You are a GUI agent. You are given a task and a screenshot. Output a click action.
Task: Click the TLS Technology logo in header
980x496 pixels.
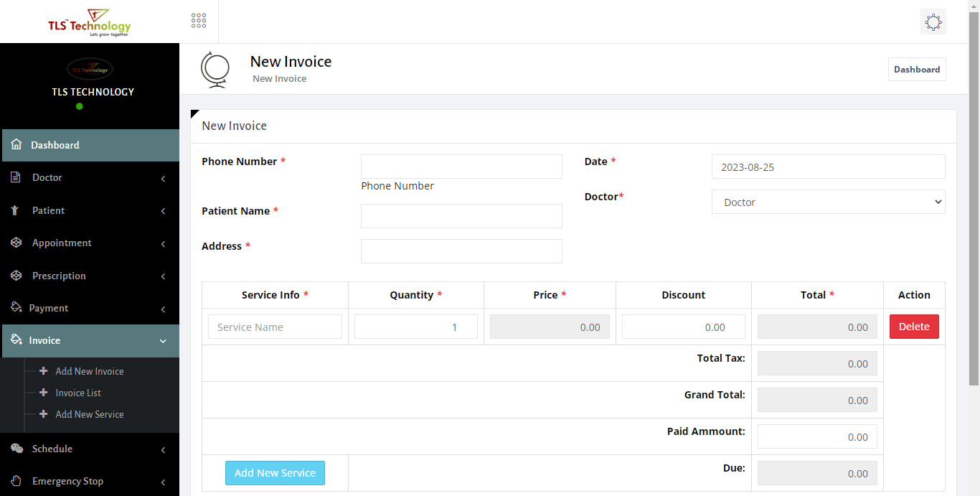pos(89,22)
